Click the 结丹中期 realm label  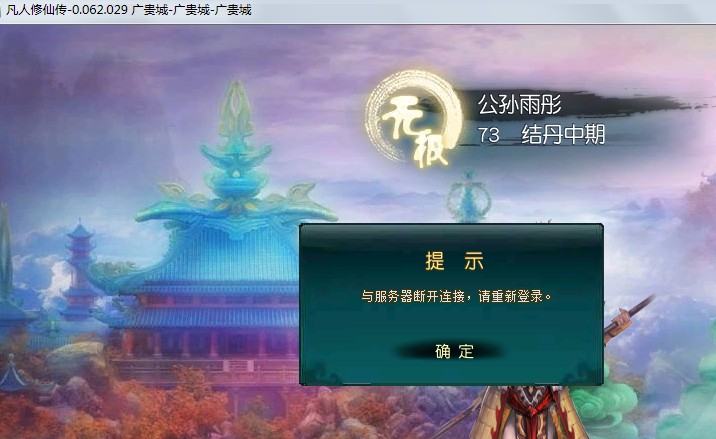click(x=563, y=135)
